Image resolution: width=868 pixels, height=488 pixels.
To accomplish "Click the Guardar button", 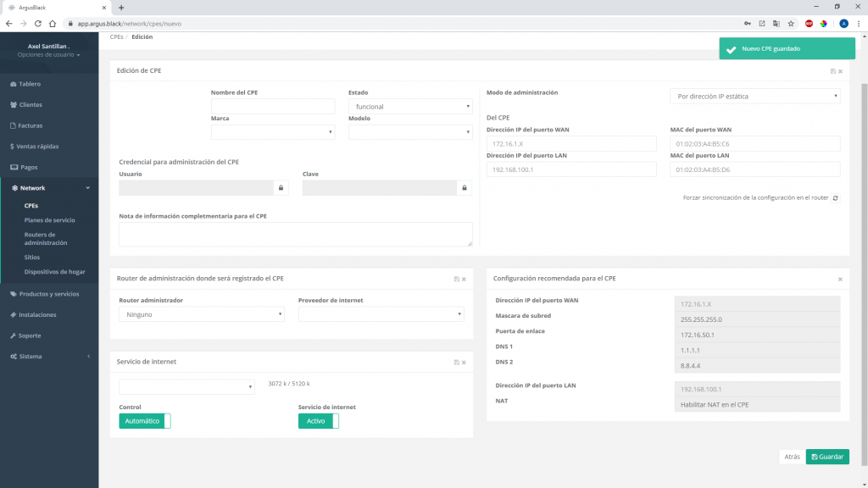I will click(827, 457).
